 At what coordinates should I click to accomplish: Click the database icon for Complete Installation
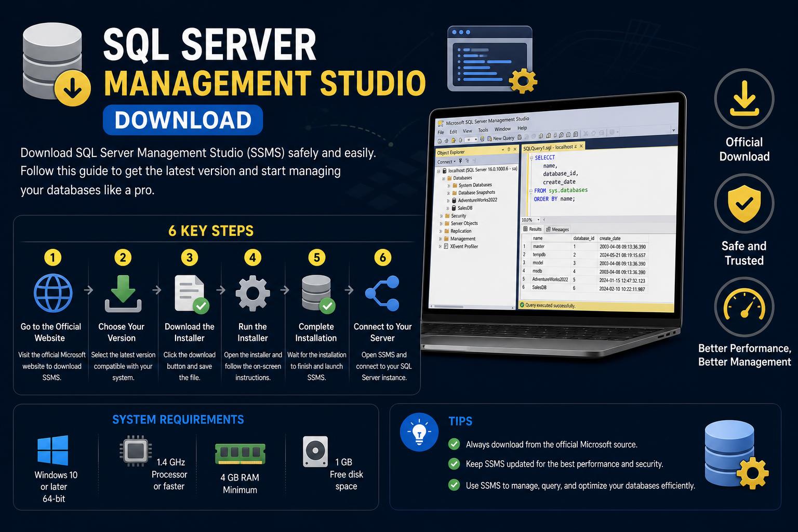click(318, 294)
